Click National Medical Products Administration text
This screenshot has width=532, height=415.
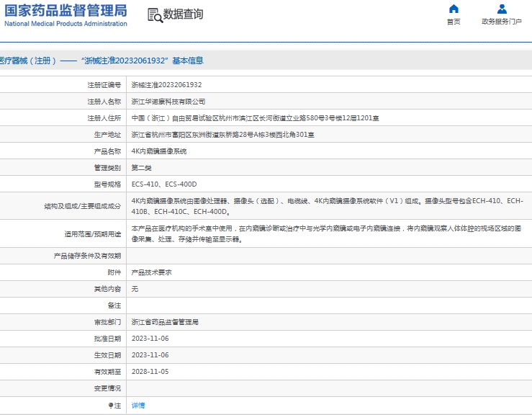(x=66, y=24)
